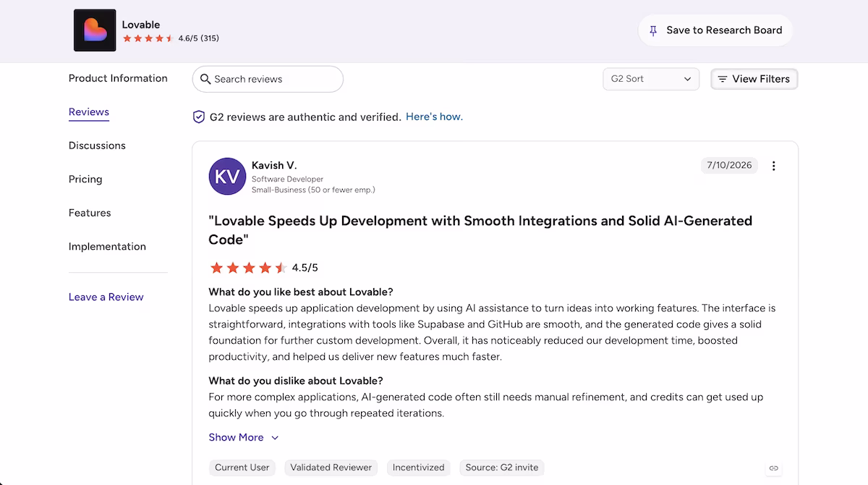The image size is (868, 485).
Task: Go to the Discussions section
Action: [97, 145]
